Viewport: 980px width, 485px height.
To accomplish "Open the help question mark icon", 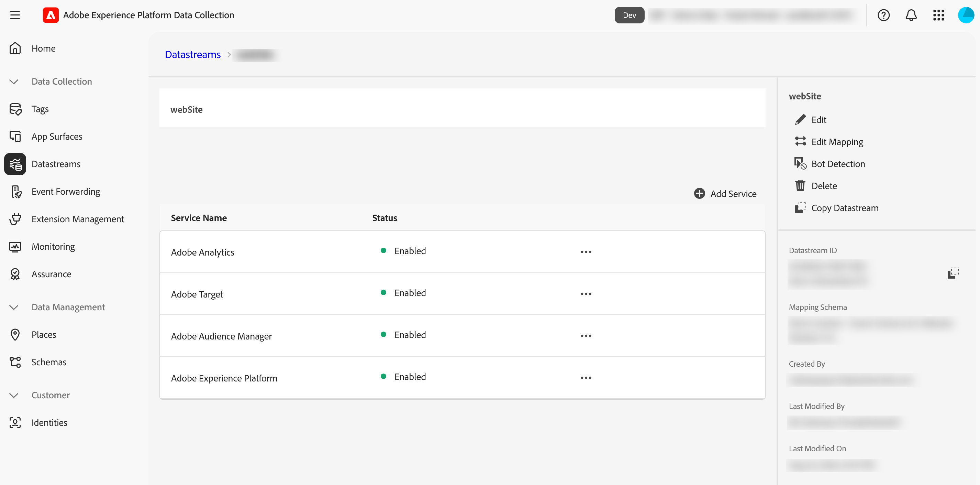I will click(x=883, y=15).
